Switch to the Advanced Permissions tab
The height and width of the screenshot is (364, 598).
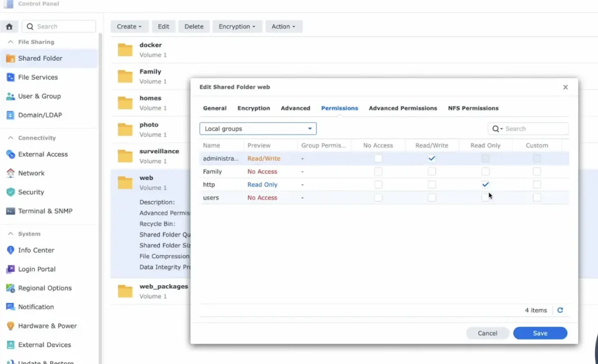pyautogui.click(x=402, y=108)
